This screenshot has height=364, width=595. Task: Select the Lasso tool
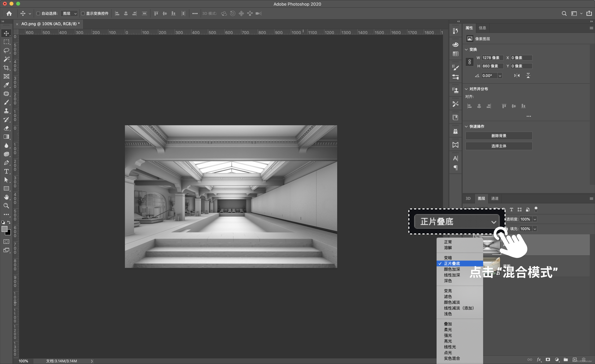[6, 50]
